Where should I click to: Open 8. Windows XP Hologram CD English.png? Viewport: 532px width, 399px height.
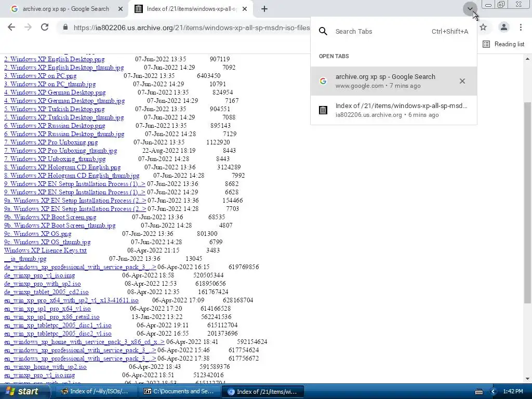(62, 167)
